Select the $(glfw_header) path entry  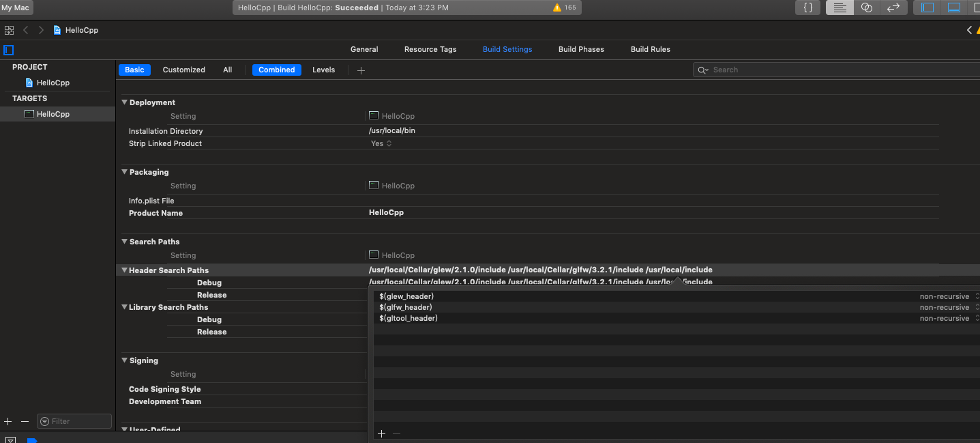click(x=406, y=307)
